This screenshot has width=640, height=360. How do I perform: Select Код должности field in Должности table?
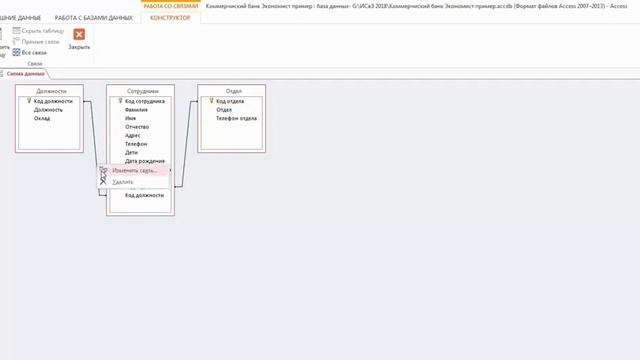[53, 101]
